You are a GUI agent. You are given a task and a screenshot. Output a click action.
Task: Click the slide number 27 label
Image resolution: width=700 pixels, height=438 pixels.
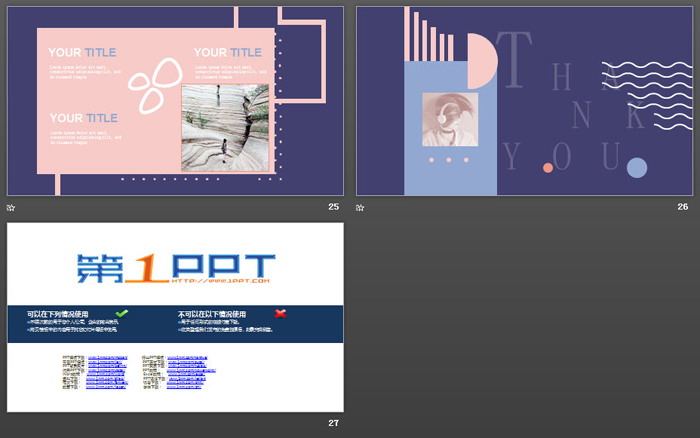333,423
